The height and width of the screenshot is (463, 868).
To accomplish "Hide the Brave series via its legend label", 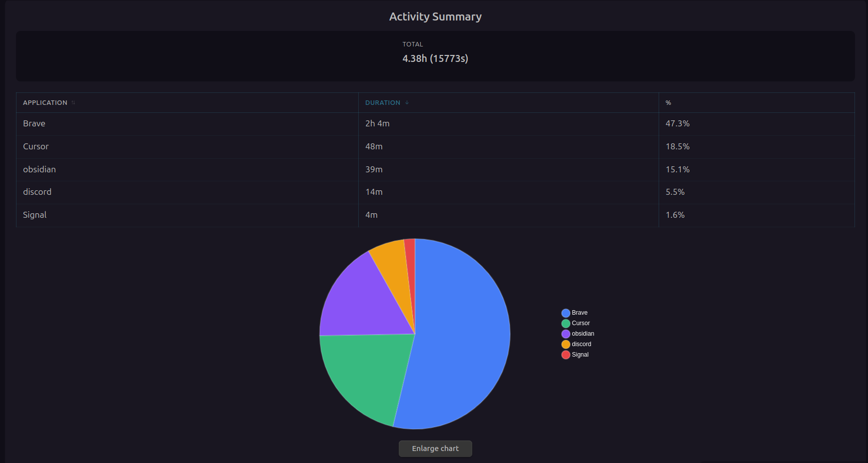I will pyautogui.click(x=580, y=313).
